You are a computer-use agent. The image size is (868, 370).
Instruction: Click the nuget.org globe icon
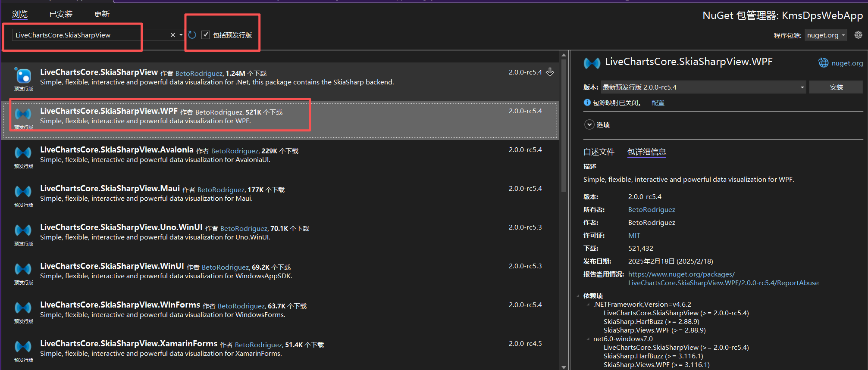click(x=824, y=63)
